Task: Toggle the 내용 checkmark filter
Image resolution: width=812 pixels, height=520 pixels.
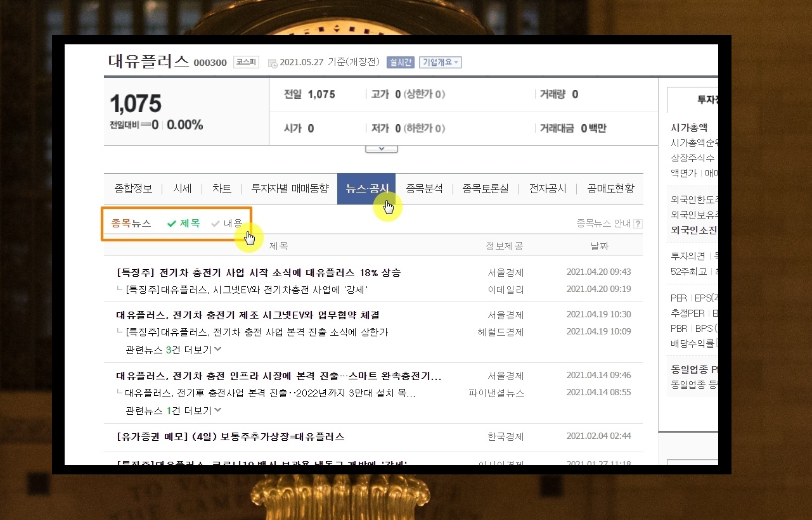Action: [227, 223]
